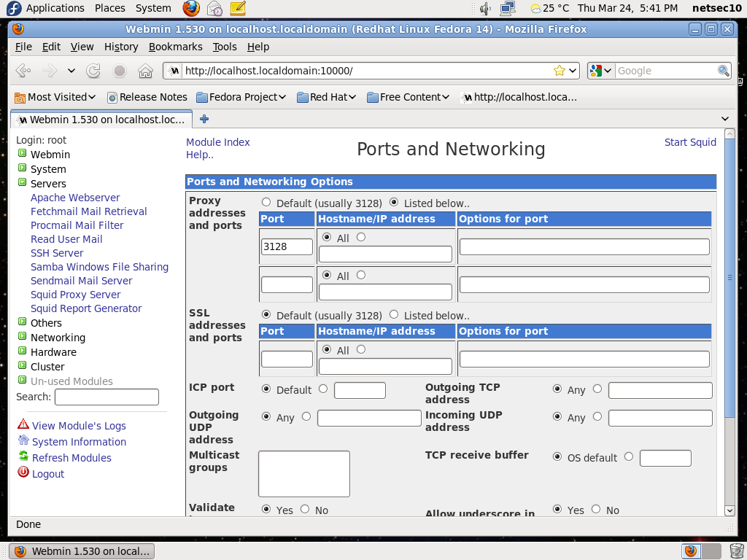Image resolution: width=747 pixels, height=560 pixels.
Task: Open the Help.. link
Action: click(x=200, y=155)
